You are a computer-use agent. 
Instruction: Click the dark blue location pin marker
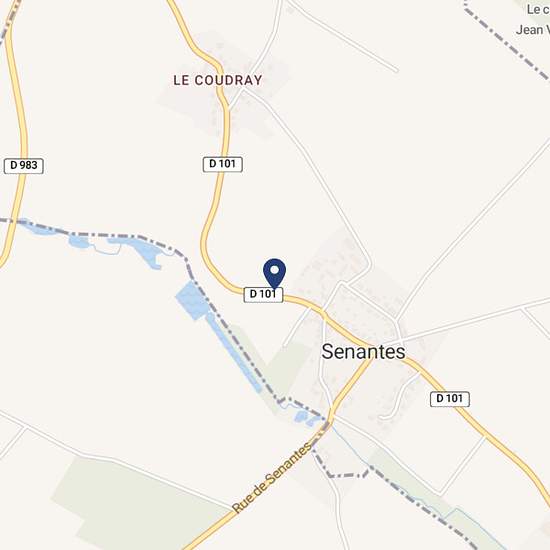tap(274, 274)
